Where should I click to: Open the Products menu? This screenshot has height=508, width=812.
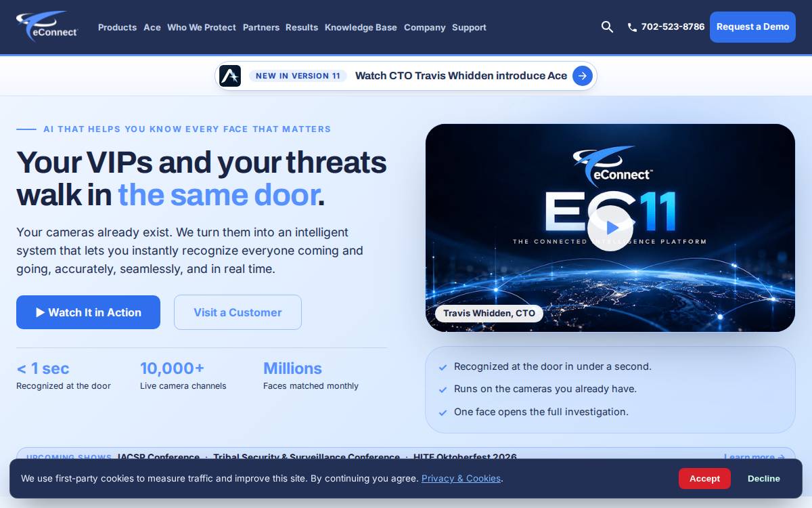(x=117, y=27)
